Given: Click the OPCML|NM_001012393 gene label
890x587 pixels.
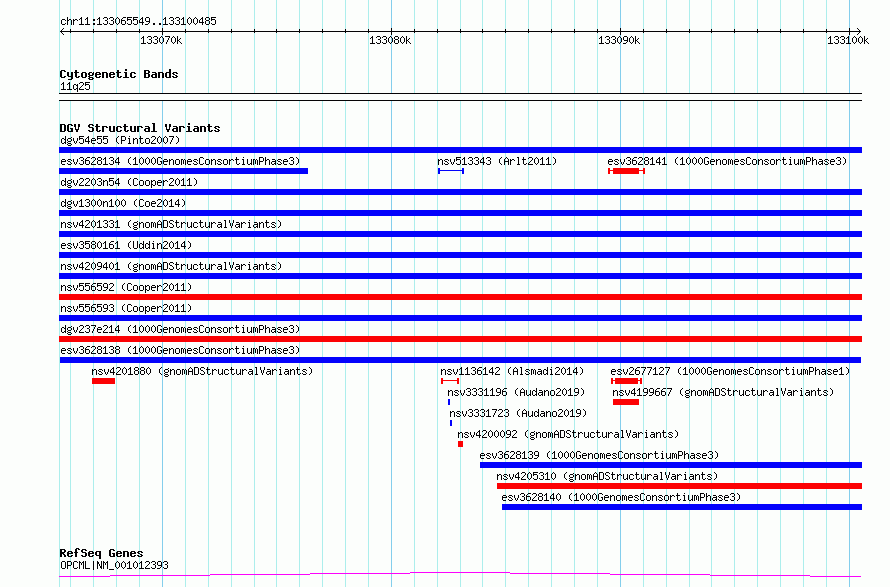Looking at the screenshot, I should pos(114,565).
